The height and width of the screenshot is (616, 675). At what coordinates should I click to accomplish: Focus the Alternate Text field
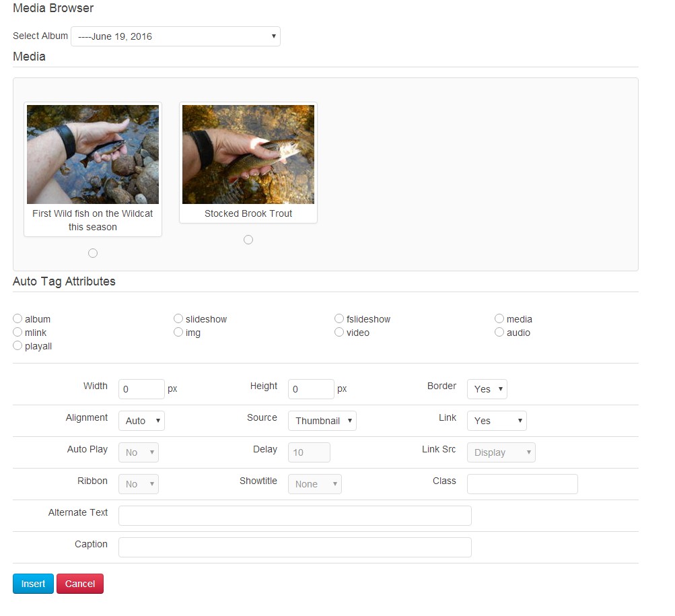click(x=295, y=516)
